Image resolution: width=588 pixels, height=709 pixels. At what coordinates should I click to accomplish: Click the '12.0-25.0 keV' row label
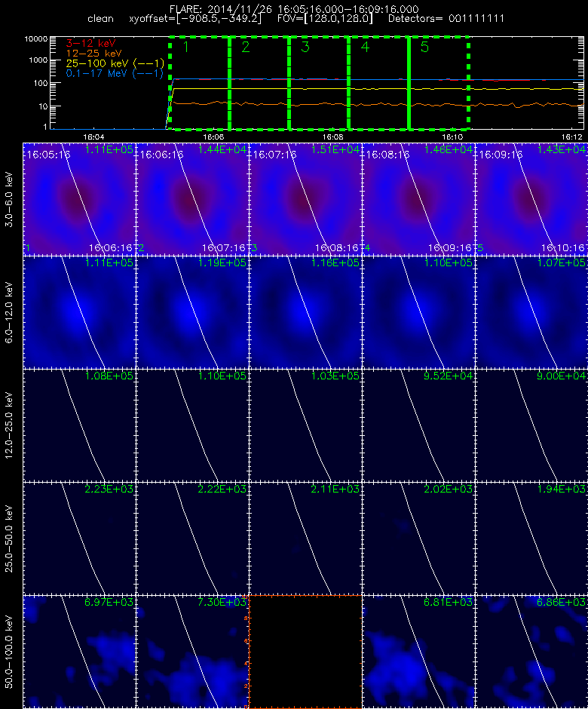point(9,426)
